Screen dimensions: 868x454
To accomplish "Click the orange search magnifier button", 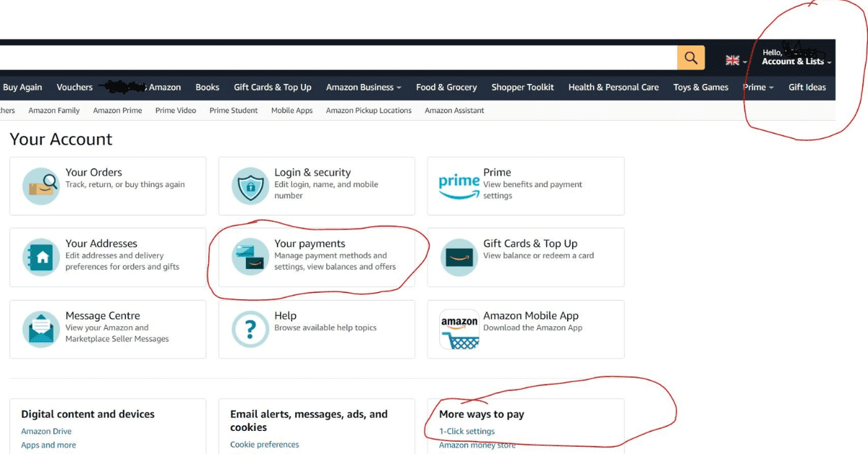I will (x=691, y=58).
